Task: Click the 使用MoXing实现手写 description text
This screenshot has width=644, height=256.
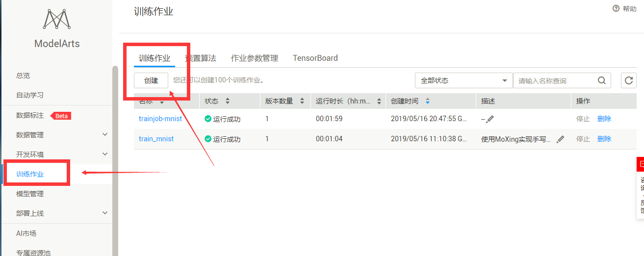Action: click(x=516, y=139)
